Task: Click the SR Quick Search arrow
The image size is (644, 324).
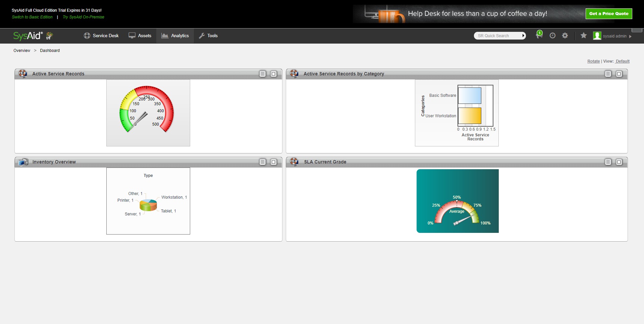Action: pyautogui.click(x=523, y=36)
